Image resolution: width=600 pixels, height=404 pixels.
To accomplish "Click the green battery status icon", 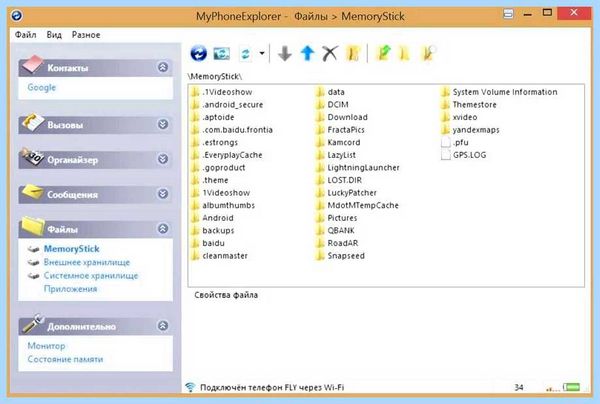I will (x=571, y=387).
